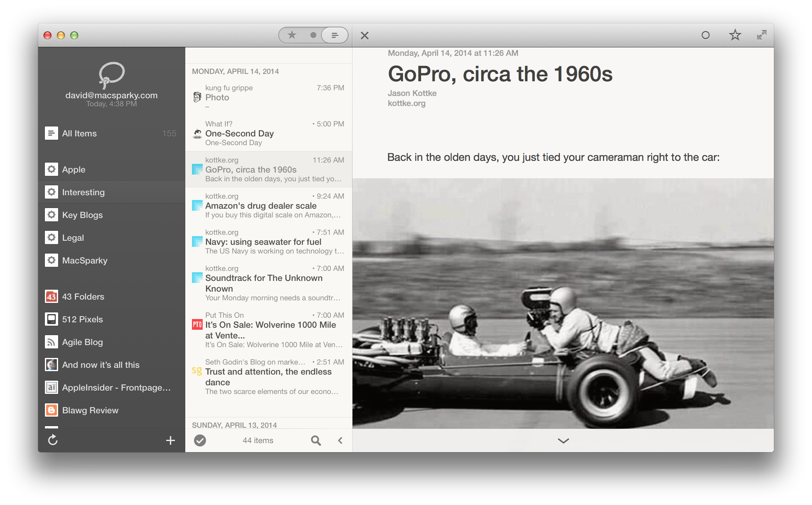Open the Key Blogs folder

[x=82, y=215]
